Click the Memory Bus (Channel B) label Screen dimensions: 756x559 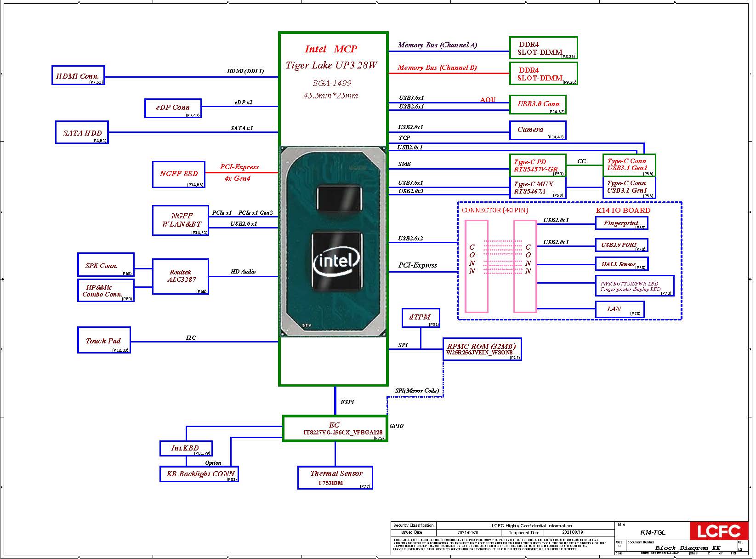(x=437, y=68)
